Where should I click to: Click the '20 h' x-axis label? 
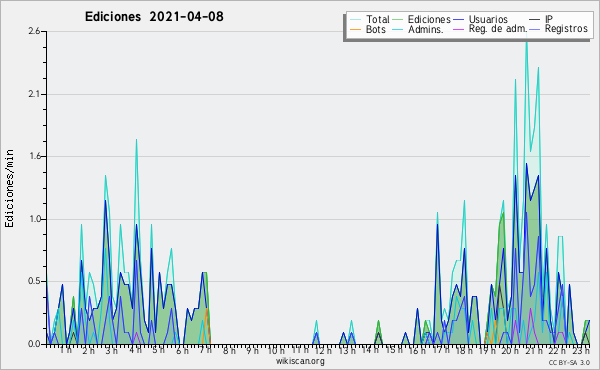[x=510, y=350]
